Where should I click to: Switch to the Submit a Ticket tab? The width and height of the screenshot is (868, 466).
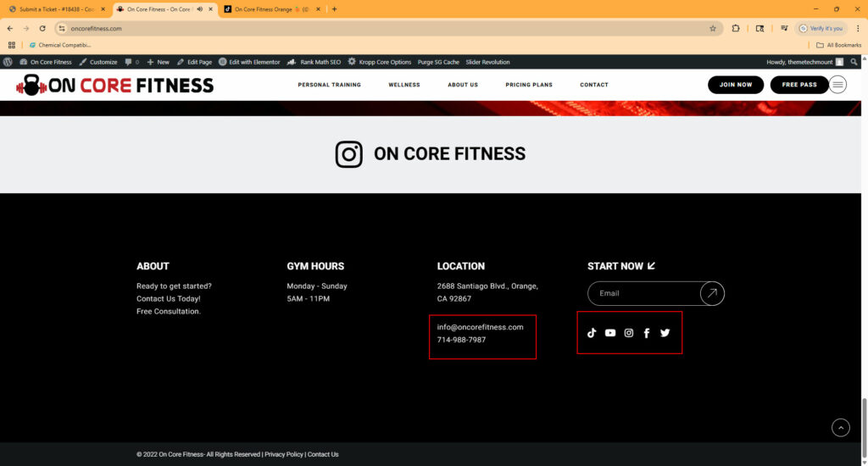[x=56, y=8]
